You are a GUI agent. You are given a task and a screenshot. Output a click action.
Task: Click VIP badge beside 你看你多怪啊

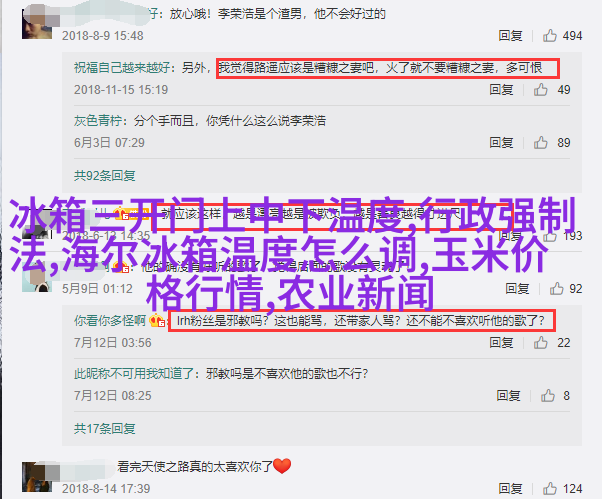(157, 320)
